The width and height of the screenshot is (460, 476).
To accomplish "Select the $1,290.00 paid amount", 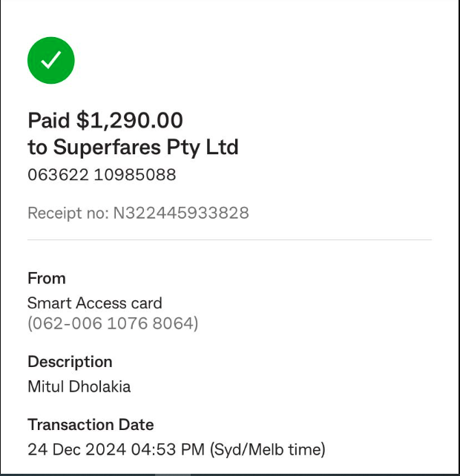I will click(x=129, y=121).
